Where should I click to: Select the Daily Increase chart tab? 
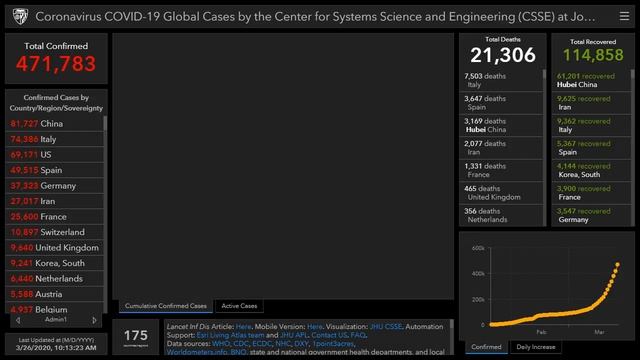click(536, 347)
